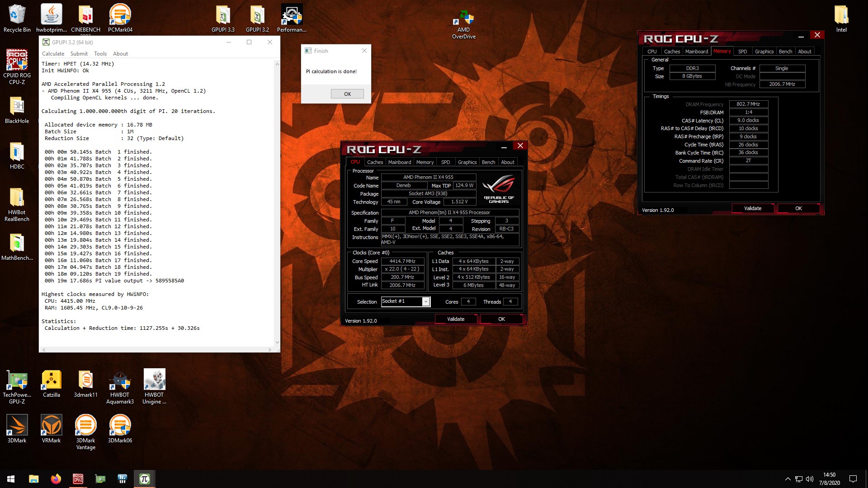Click the PI value output line 5895585A0
Viewport: 868px width, 488px height.
114,281
